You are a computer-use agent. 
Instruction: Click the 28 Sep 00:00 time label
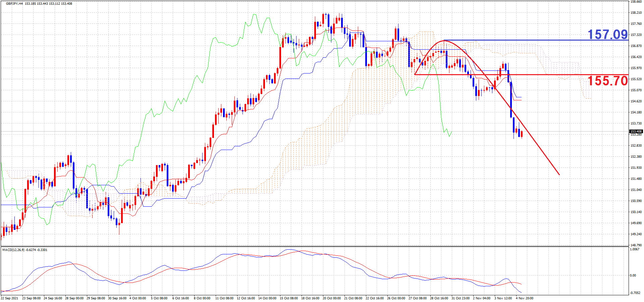coord(74,298)
